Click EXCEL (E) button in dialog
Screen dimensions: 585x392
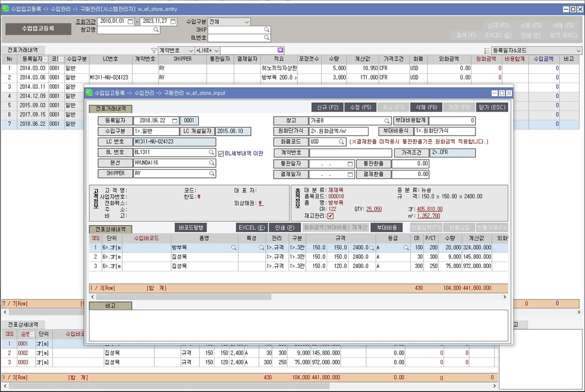(x=252, y=228)
